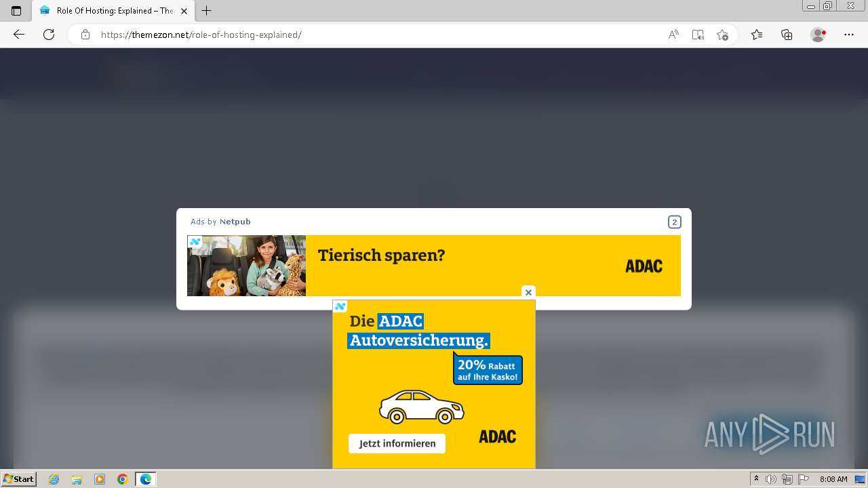This screenshot has width=868, height=488.
Task: Click ADAC logo in square ad
Action: (x=497, y=436)
